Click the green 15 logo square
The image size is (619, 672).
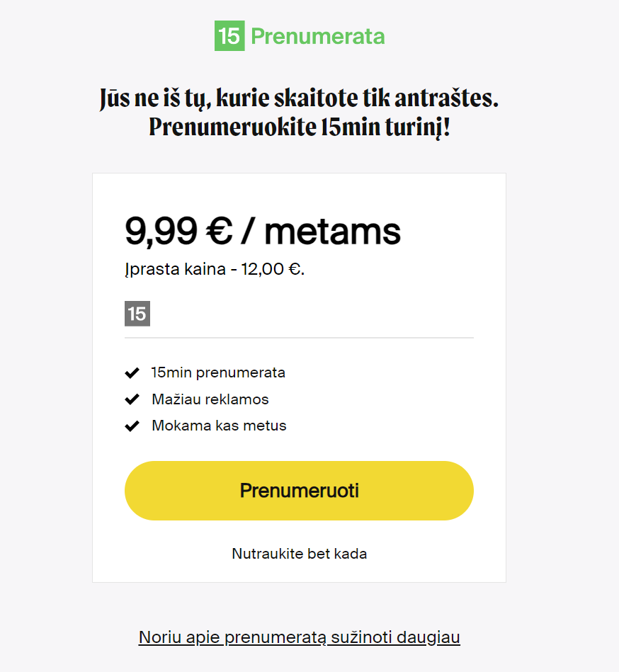pyautogui.click(x=229, y=35)
